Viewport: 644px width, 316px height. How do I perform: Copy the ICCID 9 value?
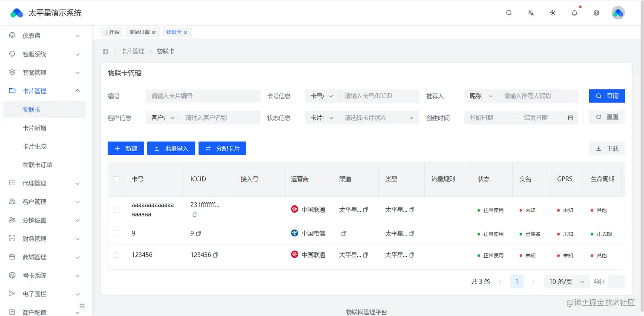198,234
